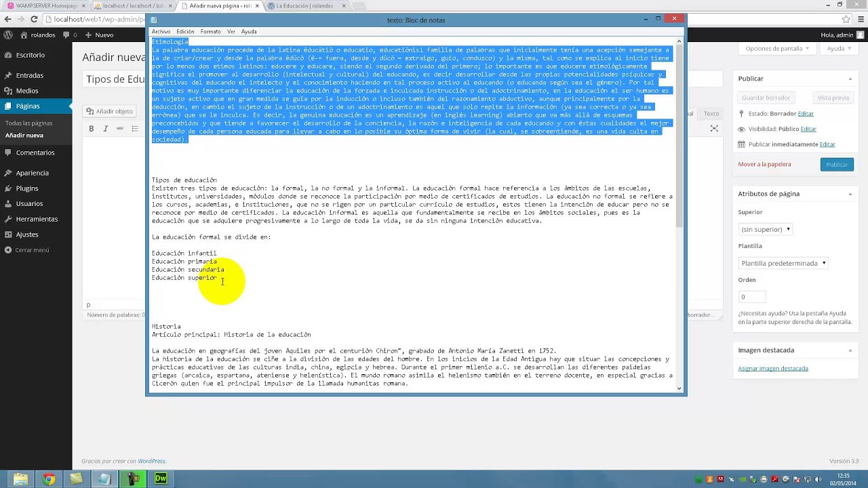868x488 pixels.
Task: Click the Adobe Reader tray icon
Action: pos(774,479)
